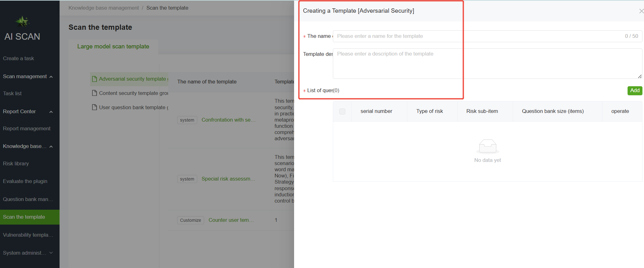Screen dimensions: 644x268
Task: Collapse the Scan management menu section
Action: click(x=51, y=77)
